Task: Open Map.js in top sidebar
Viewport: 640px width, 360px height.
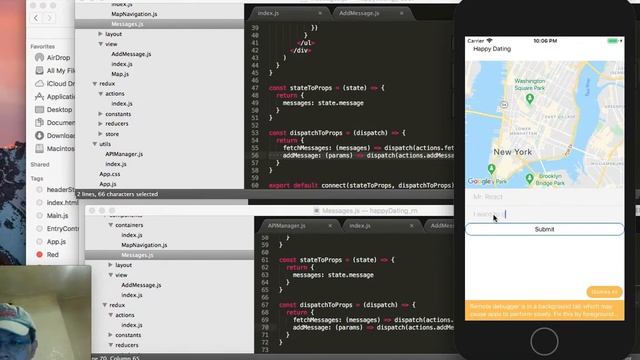Action: [120, 74]
